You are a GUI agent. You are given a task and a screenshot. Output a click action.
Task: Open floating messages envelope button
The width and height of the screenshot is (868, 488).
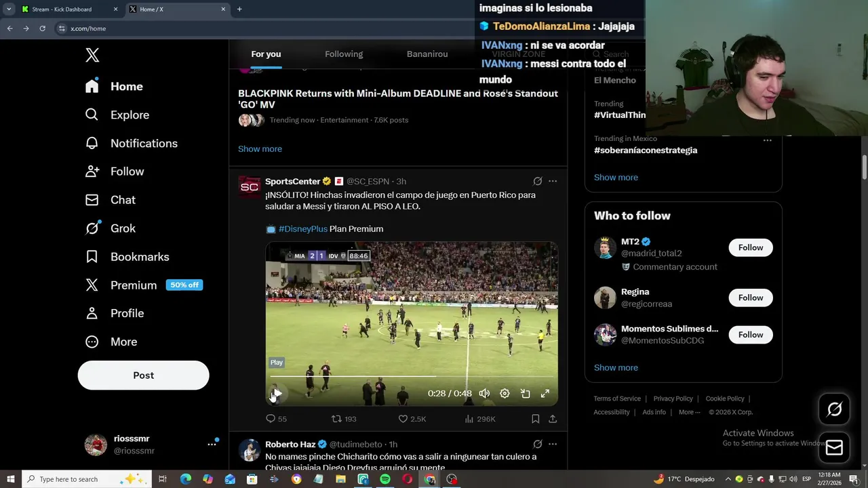[x=834, y=447]
